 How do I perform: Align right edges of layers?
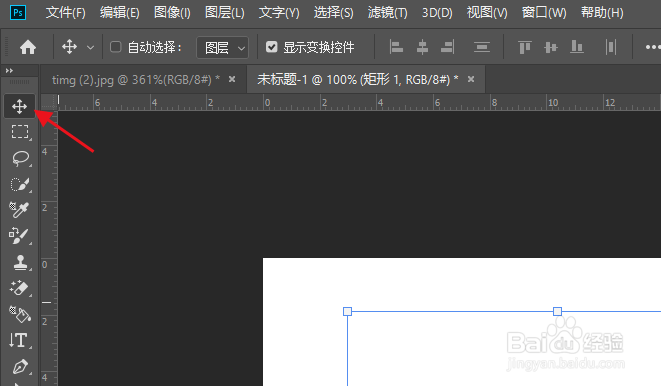point(448,47)
